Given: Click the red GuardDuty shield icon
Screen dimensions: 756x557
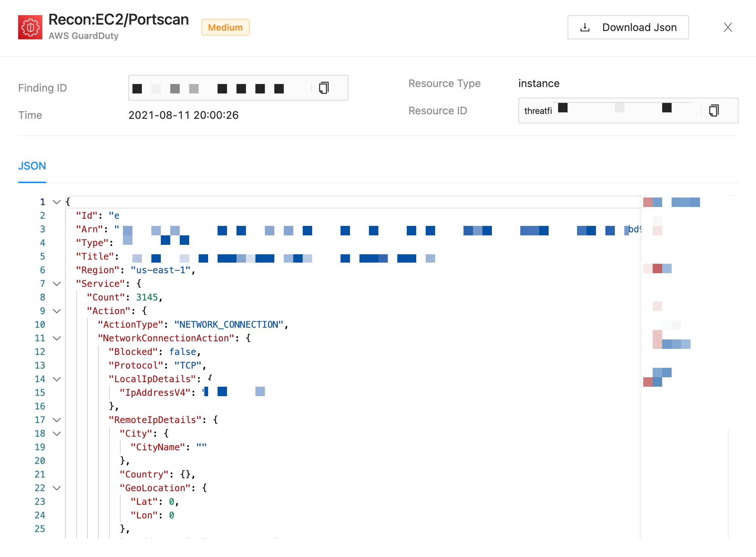Looking at the screenshot, I should pyautogui.click(x=30, y=27).
